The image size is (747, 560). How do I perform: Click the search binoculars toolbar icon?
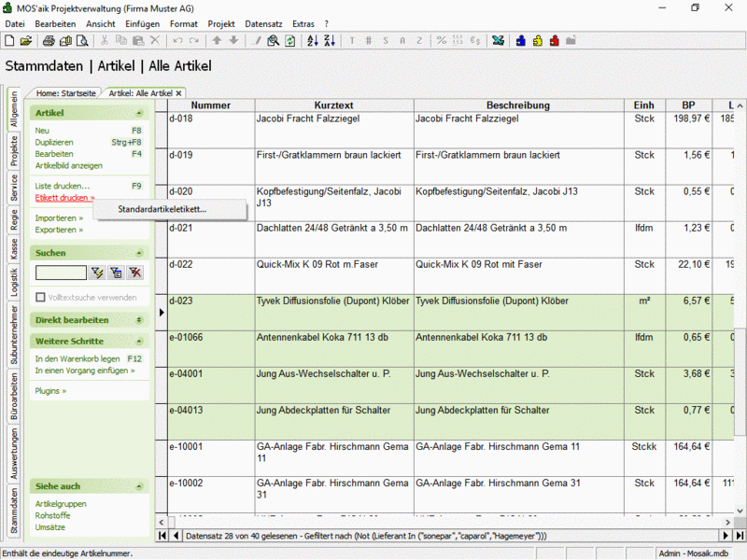[273, 41]
